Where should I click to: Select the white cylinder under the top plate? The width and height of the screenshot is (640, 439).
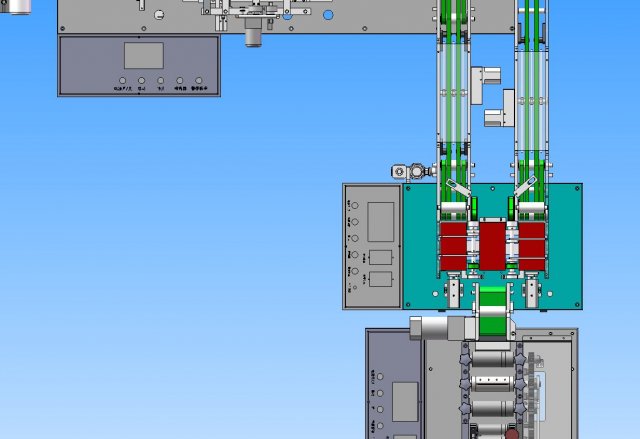[x=254, y=37]
